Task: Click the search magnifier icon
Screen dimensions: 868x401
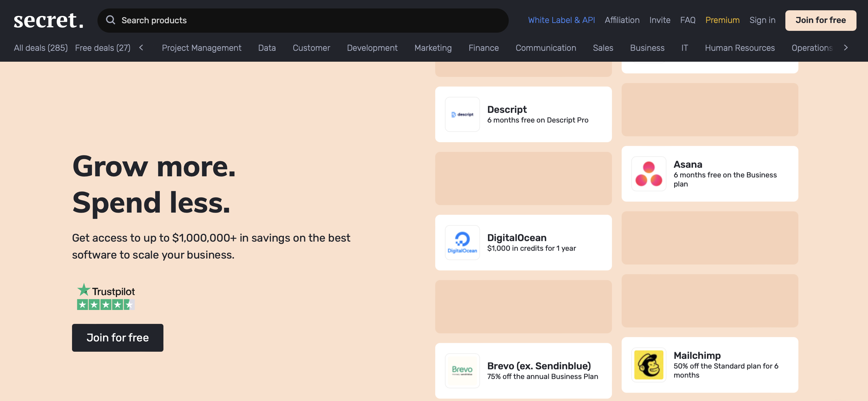Action: pyautogui.click(x=110, y=20)
